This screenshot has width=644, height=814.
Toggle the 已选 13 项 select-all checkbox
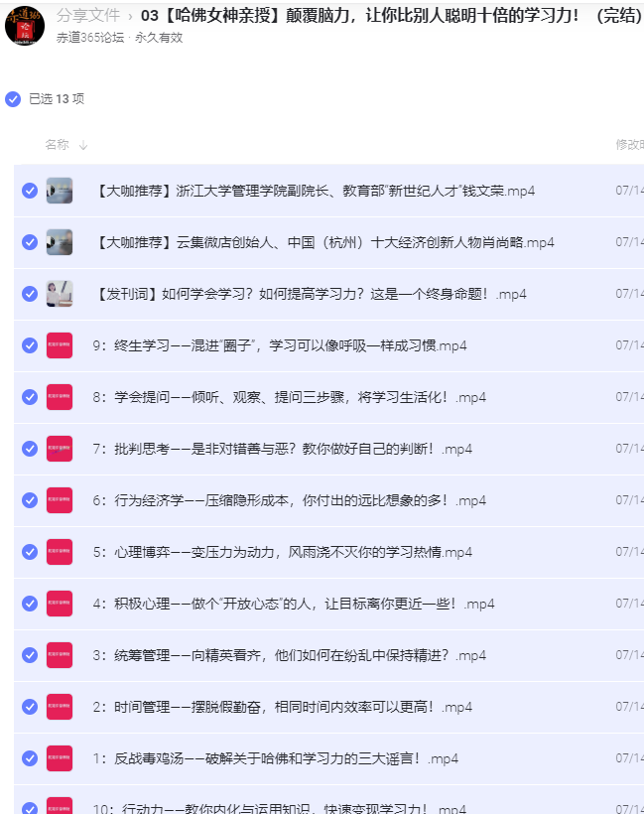(13, 99)
